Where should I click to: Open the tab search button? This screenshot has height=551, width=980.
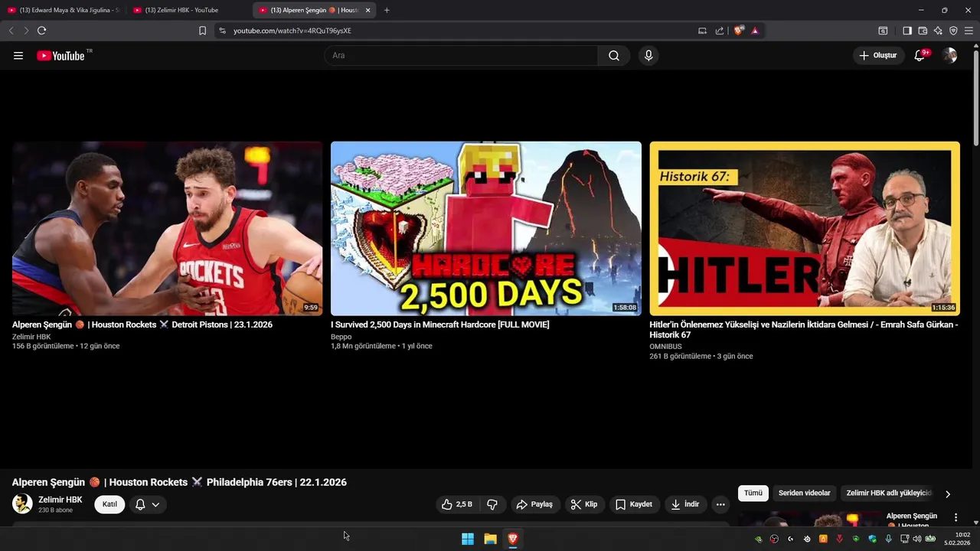[883, 31]
